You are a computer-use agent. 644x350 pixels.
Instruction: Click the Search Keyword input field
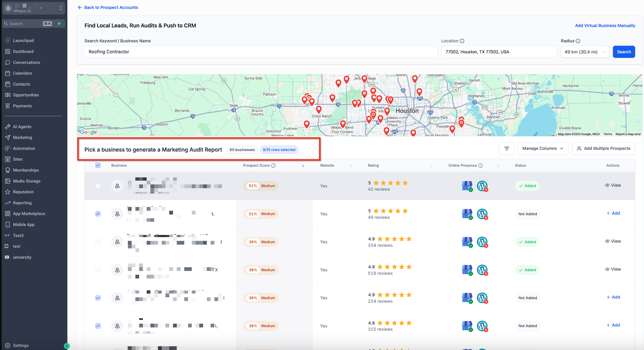tap(260, 52)
